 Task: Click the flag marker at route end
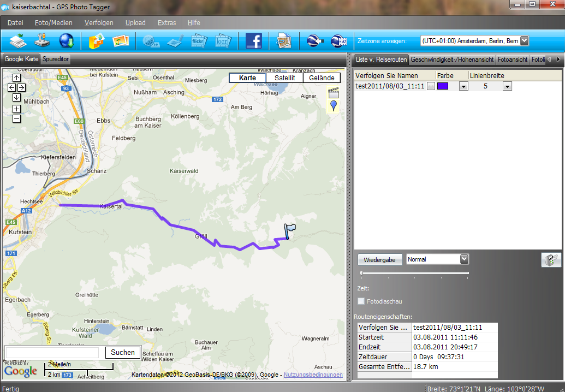289,231
